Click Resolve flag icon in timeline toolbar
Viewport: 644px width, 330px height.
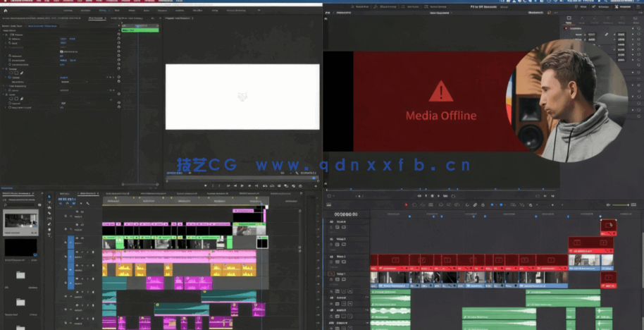pyautogui.click(x=492, y=204)
